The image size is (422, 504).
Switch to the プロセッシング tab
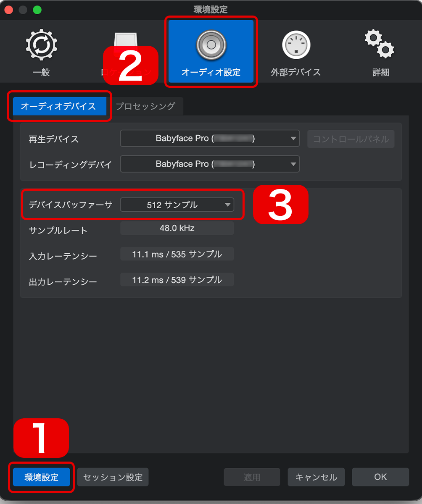(x=145, y=106)
